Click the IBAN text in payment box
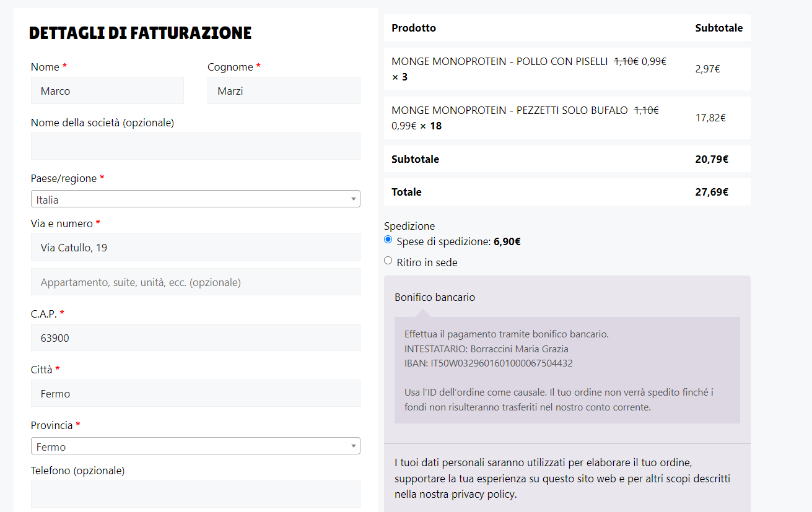This screenshot has width=812, height=512. tap(489, 363)
